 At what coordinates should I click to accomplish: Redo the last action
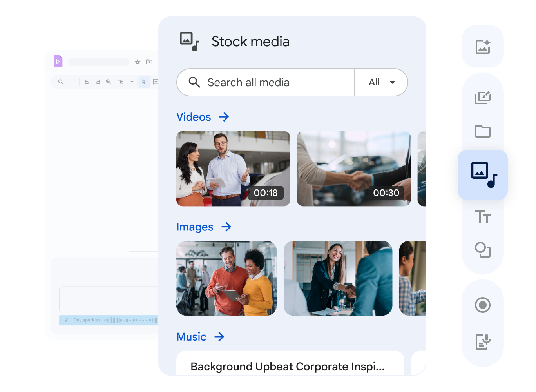(x=98, y=82)
